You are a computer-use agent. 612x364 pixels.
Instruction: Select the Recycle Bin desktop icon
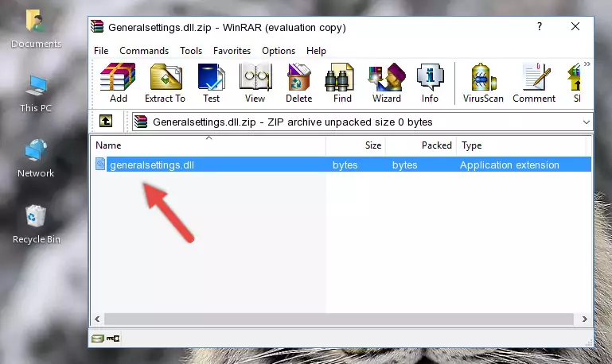tap(36, 224)
